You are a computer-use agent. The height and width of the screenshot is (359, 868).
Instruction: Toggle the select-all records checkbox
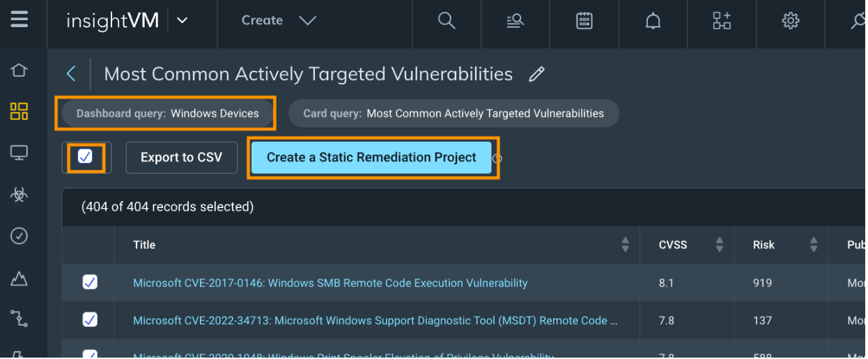click(85, 157)
